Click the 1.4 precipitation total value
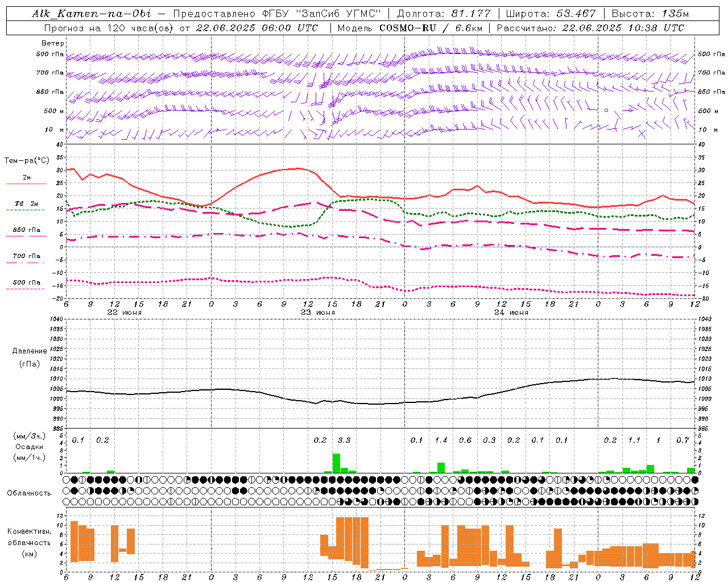This screenshot has width=728, height=582. click(441, 440)
